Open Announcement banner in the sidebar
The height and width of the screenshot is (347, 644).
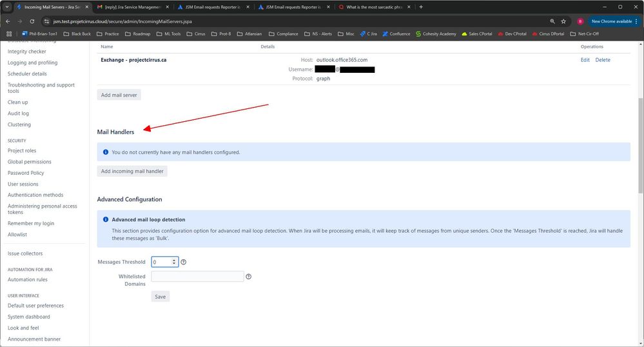(x=34, y=339)
